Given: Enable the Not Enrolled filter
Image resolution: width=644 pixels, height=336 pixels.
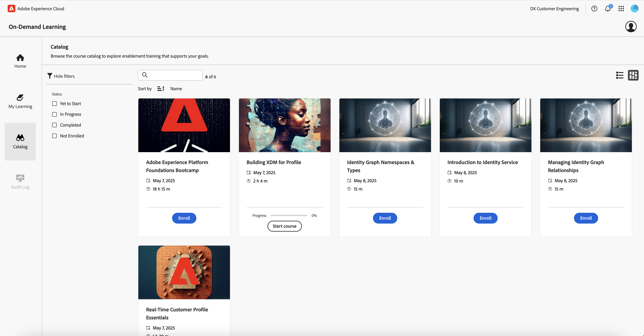Looking at the screenshot, I should (x=55, y=136).
